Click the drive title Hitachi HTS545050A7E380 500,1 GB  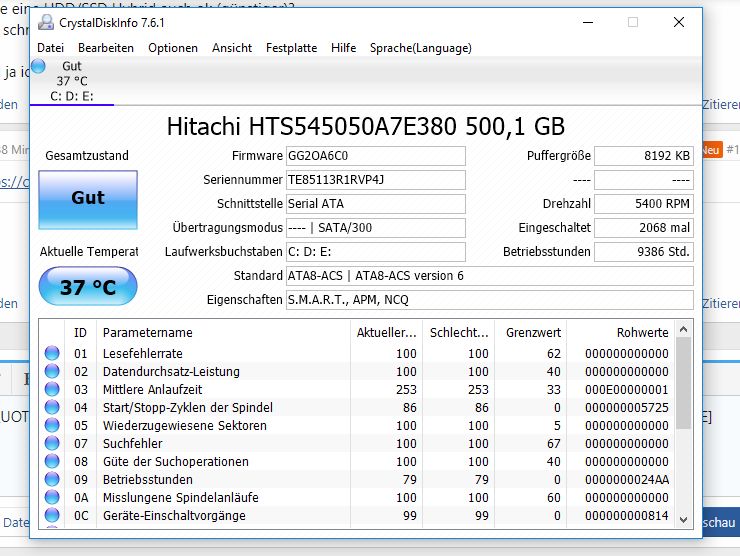[366, 126]
